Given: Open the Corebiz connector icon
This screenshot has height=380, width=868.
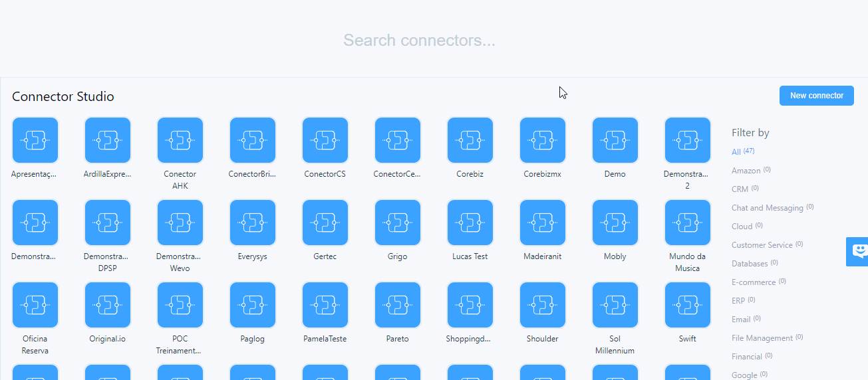Looking at the screenshot, I should (470, 140).
